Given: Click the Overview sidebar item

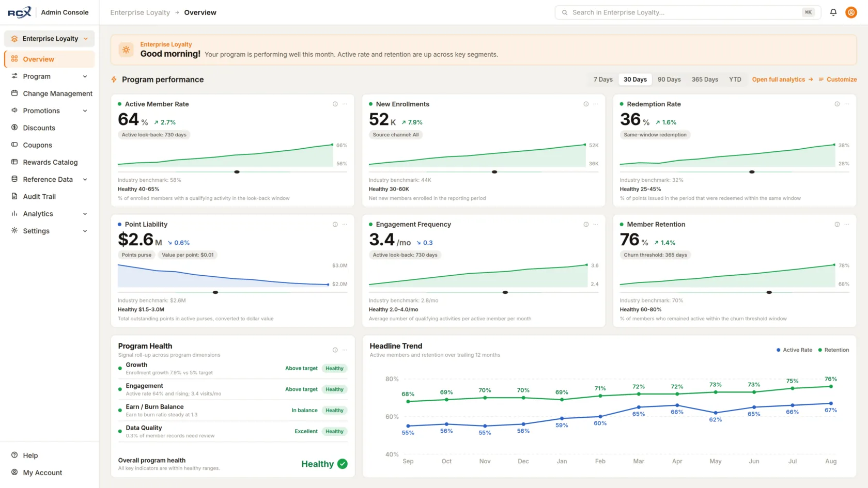Looking at the screenshot, I should [x=50, y=59].
